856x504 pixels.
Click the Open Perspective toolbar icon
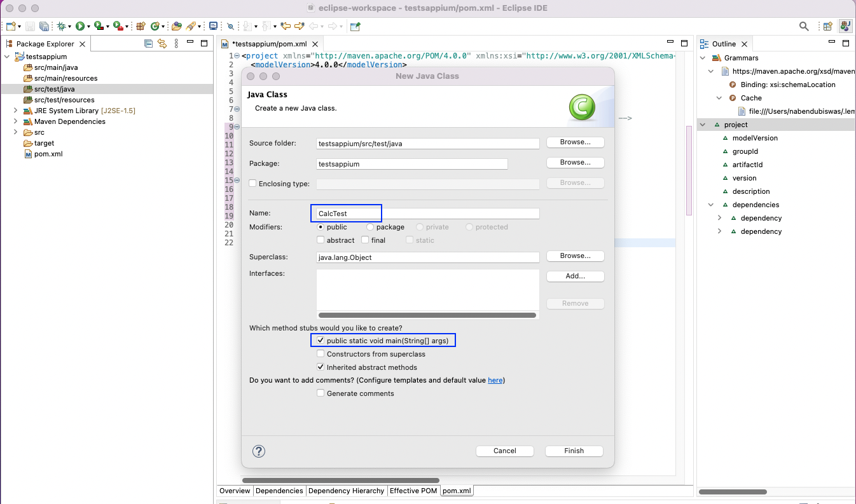[828, 25]
